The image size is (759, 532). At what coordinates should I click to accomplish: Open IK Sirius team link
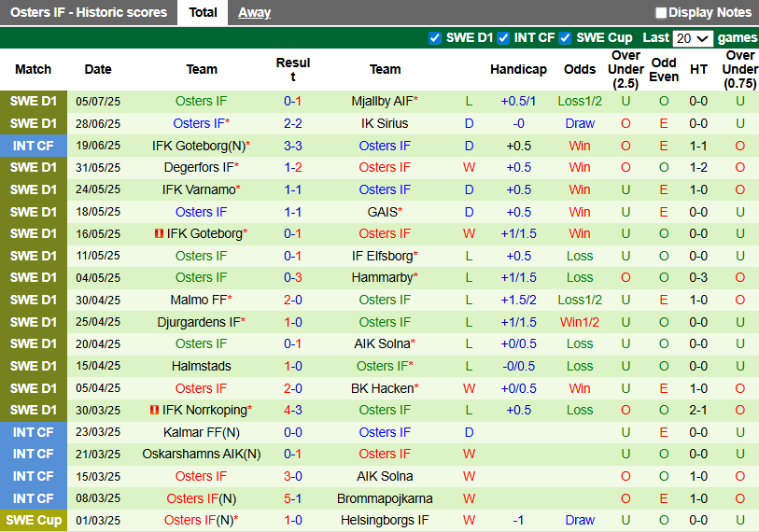click(385, 123)
